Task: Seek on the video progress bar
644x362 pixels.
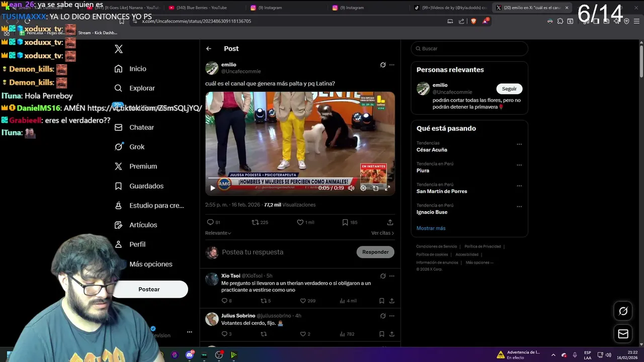Action: point(300,178)
